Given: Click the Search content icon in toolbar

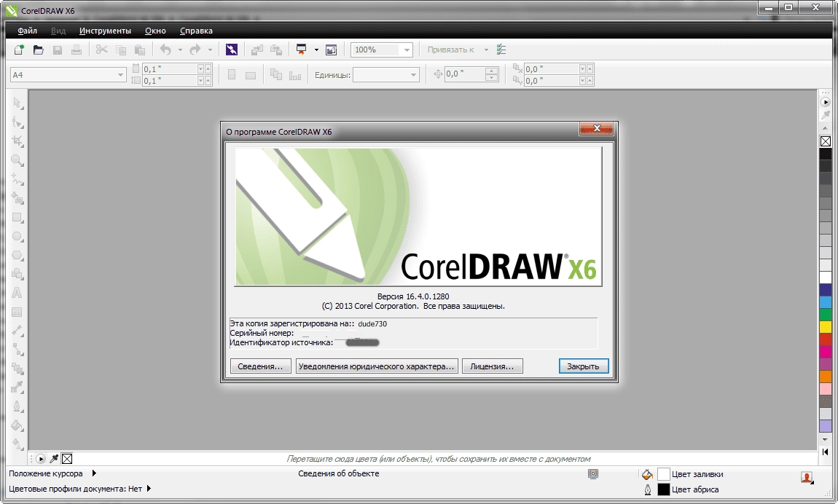Looking at the screenshot, I should [232, 50].
